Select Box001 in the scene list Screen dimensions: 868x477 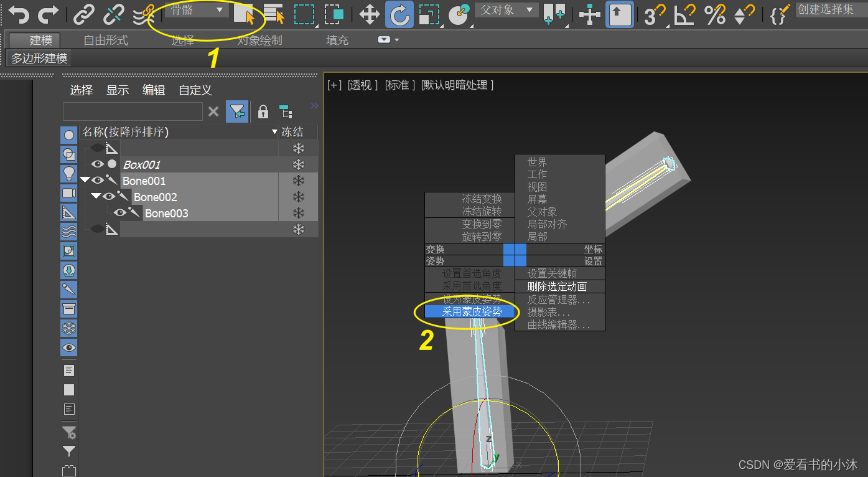142,165
